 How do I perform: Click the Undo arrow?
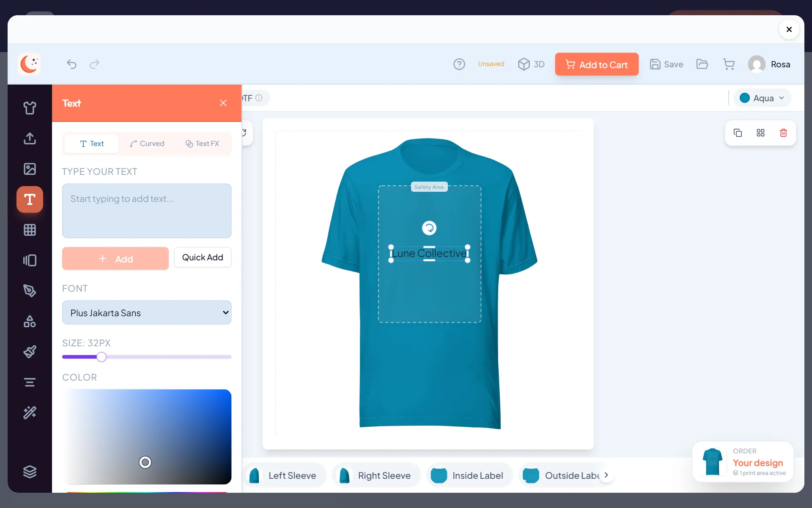[72, 64]
